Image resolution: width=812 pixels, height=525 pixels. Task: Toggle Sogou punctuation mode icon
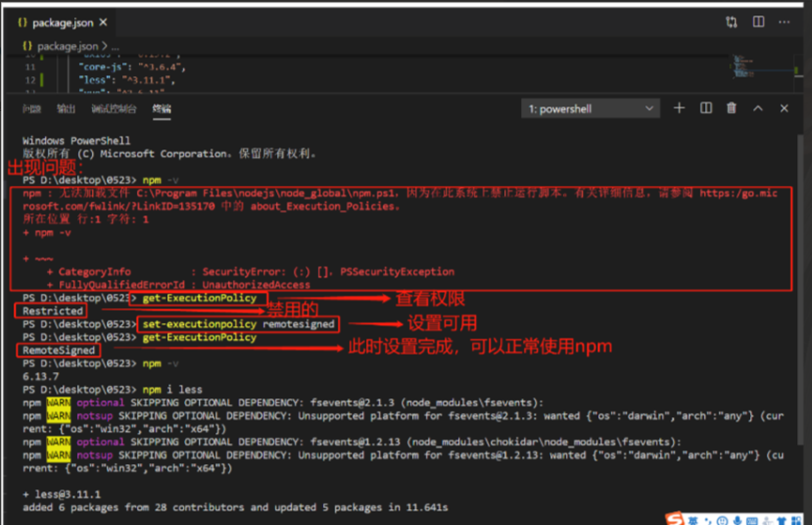(708, 521)
